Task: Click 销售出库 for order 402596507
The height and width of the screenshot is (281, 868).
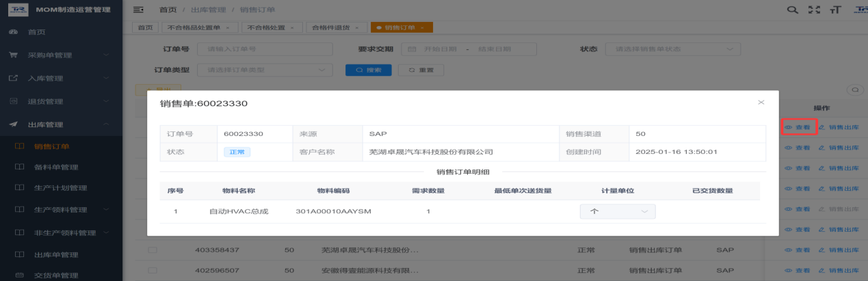Action: [x=839, y=270]
